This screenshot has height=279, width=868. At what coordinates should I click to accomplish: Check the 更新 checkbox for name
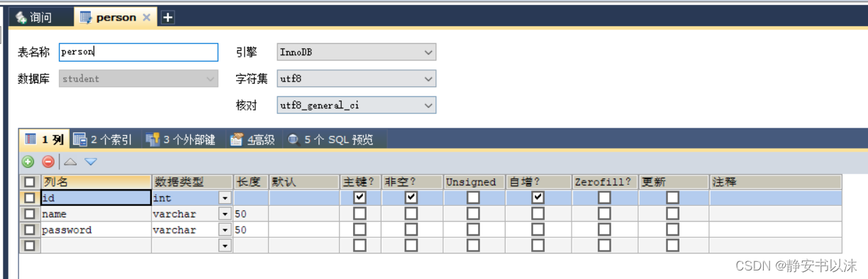(x=672, y=214)
